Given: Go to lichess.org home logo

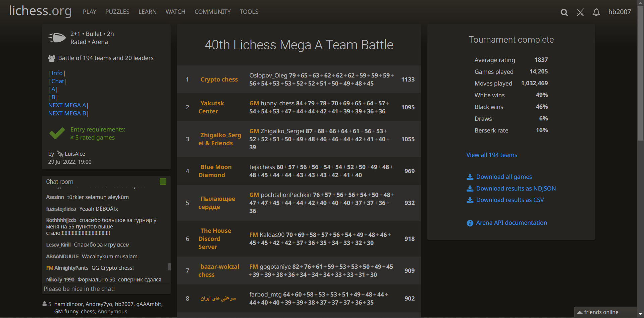Looking at the screenshot, I should [40, 11].
